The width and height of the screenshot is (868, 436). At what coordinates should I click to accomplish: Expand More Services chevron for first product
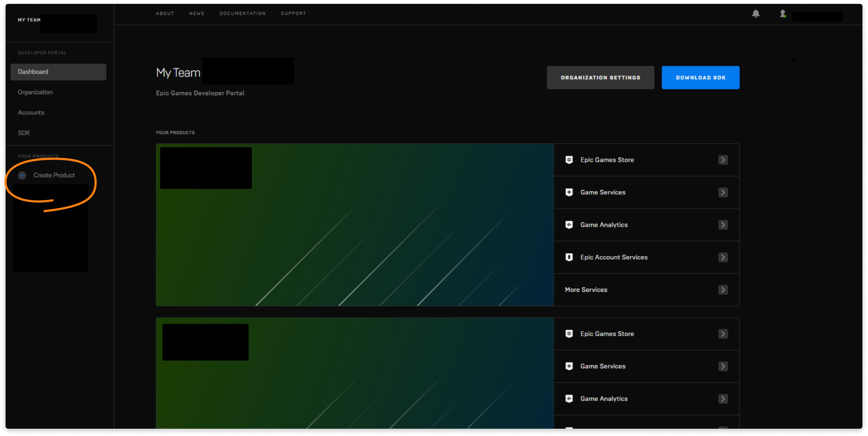point(723,290)
